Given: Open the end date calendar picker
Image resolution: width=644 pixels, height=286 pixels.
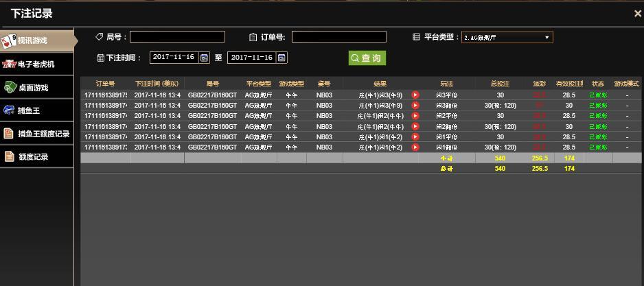Looking at the screenshot, I should [x=282, y=58].
